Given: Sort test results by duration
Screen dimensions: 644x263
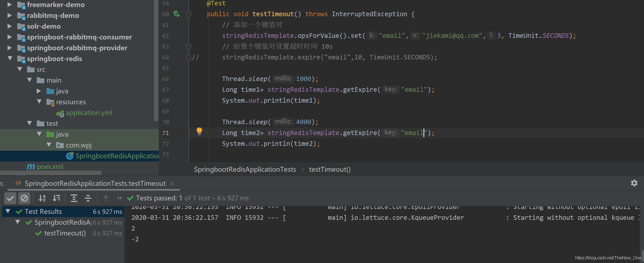Looking at the screenshot, I should tap(56, 198).
